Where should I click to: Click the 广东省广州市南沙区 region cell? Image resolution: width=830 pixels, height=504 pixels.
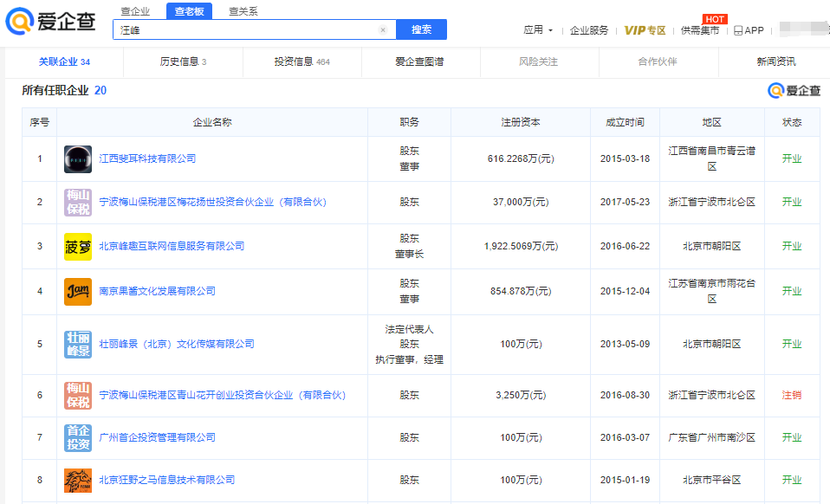(712, 437)
